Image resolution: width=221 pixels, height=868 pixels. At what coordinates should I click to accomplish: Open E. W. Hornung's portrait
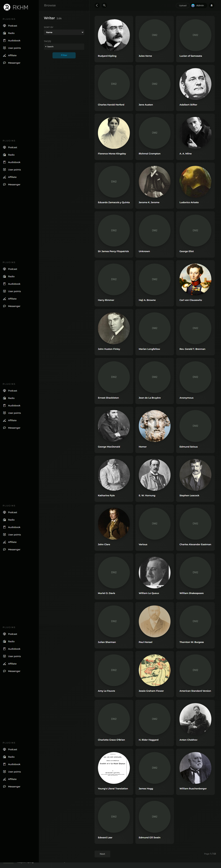[155, 475]
